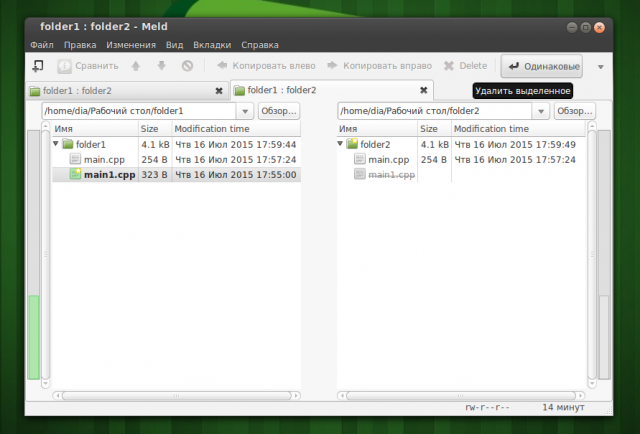Select folder2 folder icon in right tree
The height and width of the screenshot is (434, 640).
(x=352, y=144)
